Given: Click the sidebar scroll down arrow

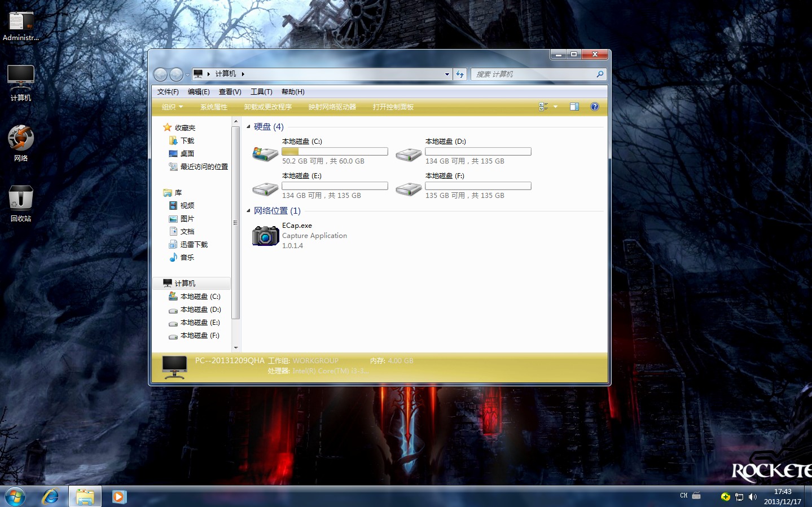Looking at the screenshot, I should pyautogui.click(x=236, y=347).
